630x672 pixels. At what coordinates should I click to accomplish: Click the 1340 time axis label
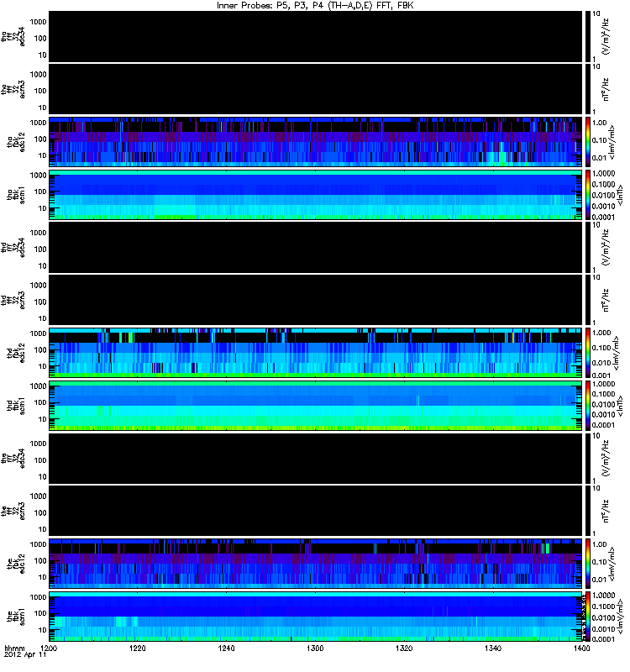(493, 648)
